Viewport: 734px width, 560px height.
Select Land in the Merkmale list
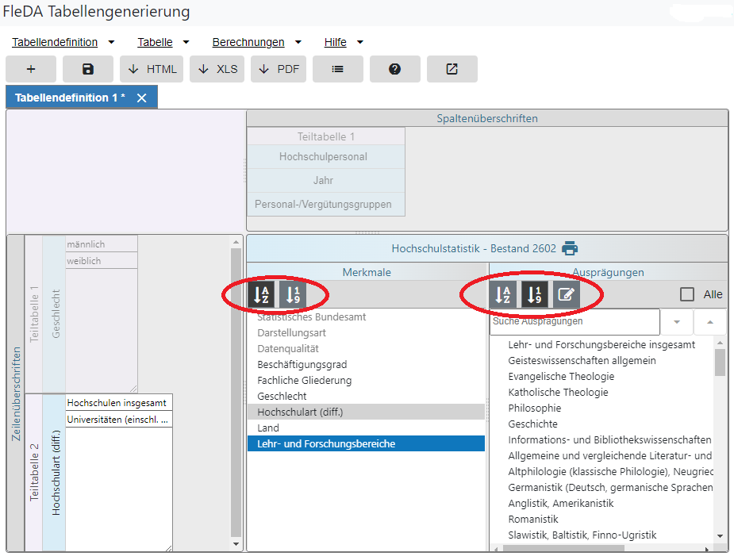pos(268,428)
